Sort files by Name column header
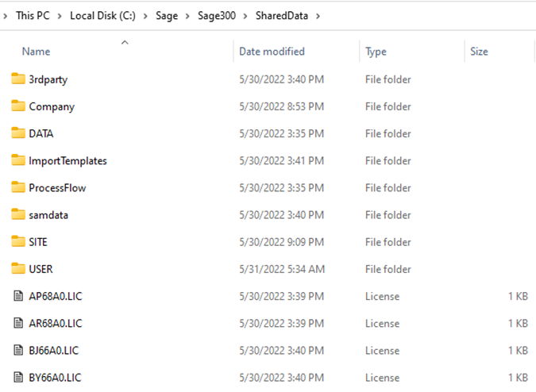 coord(36,52)
